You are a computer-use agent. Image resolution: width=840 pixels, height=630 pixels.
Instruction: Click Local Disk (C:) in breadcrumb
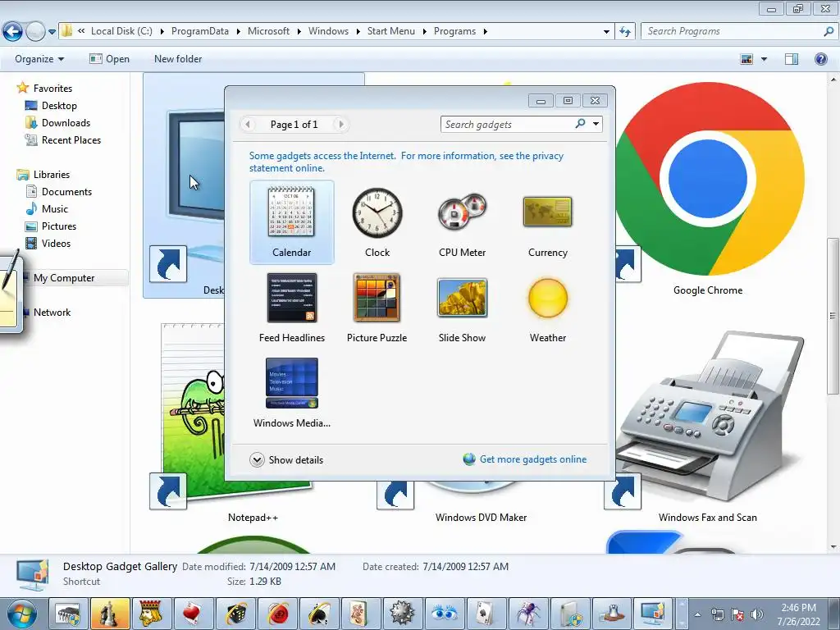point(121,31)
